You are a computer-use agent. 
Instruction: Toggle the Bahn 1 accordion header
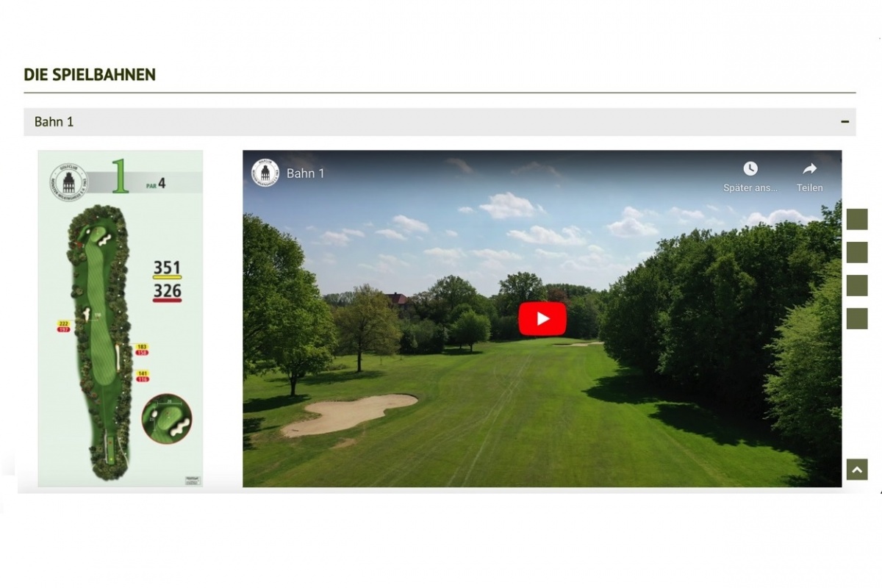[x=440, y=122]
